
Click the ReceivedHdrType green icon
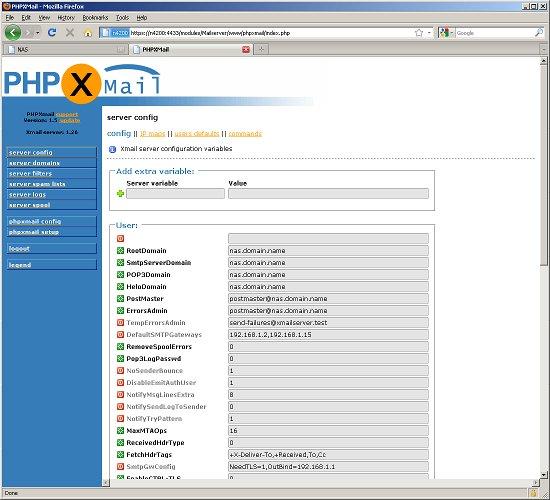click(x=120, y=442)
